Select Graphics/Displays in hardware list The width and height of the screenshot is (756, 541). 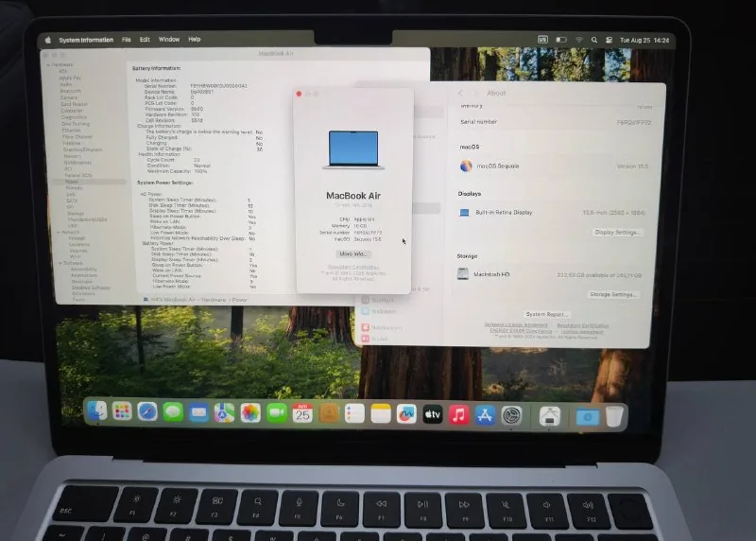[x=82, y=149]
